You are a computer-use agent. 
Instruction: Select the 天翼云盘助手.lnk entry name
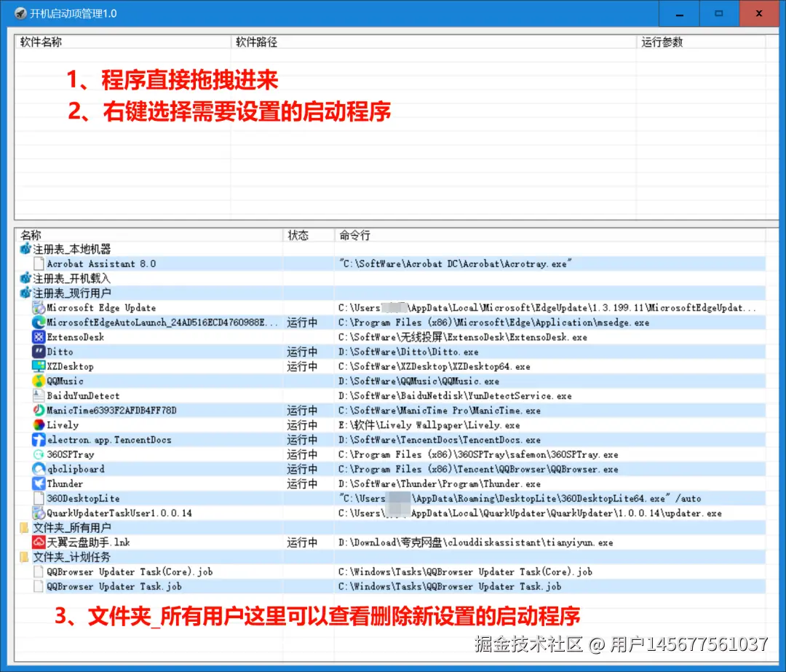[89, 542]
